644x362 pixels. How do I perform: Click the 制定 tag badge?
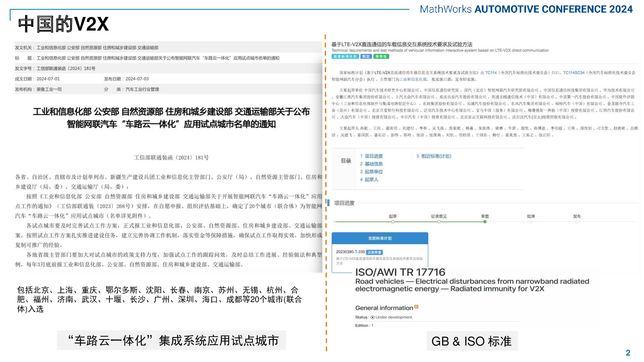(x=365, y=57)
